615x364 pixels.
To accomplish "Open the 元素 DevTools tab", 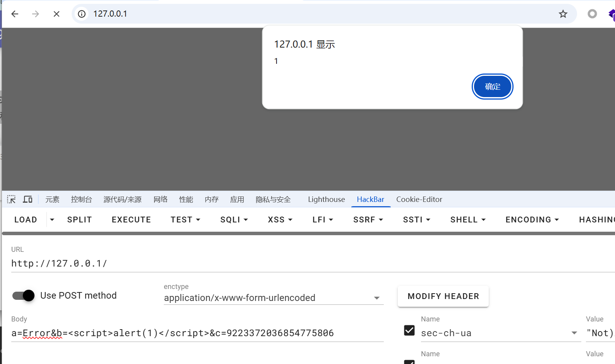I will (52, 199).
